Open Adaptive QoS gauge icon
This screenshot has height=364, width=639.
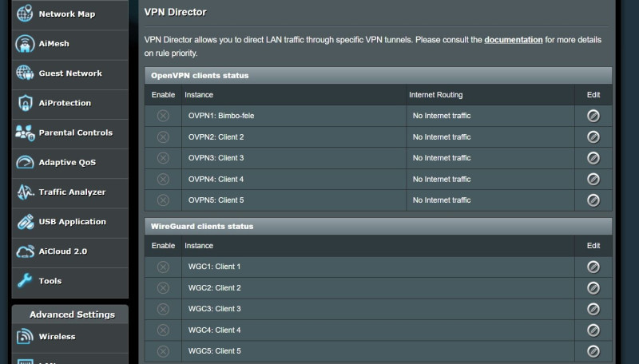tap(24, 162)
